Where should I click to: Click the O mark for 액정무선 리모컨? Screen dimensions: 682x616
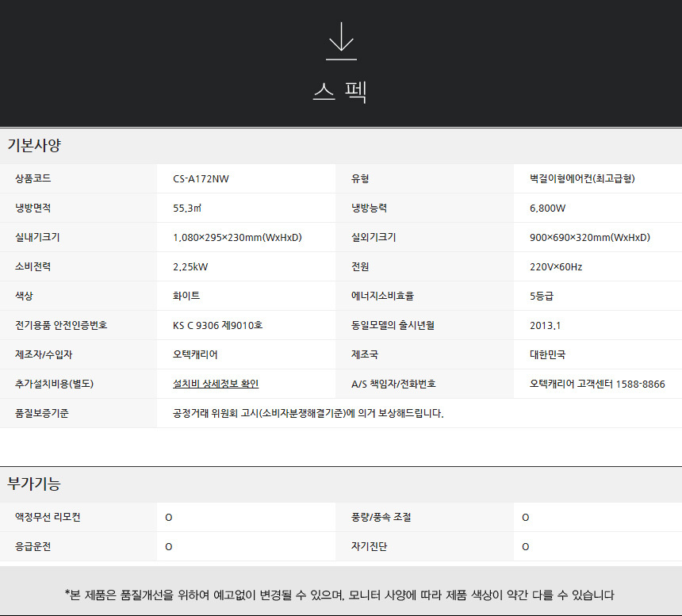pyautogui.click(x=169, y=518)
